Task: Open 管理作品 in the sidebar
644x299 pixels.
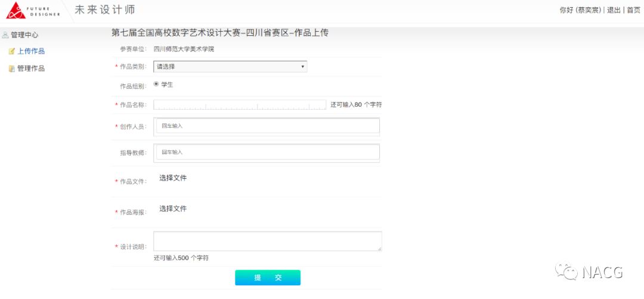Action: point(31,69)
